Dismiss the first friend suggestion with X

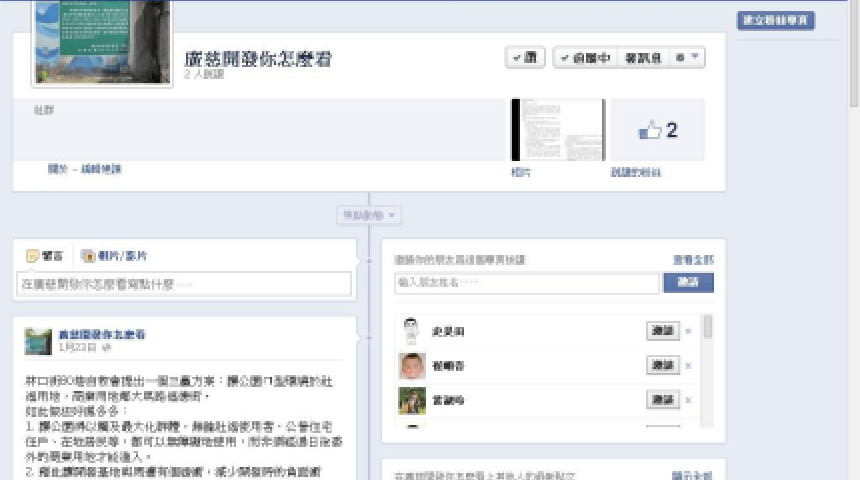tap(688, 331)
